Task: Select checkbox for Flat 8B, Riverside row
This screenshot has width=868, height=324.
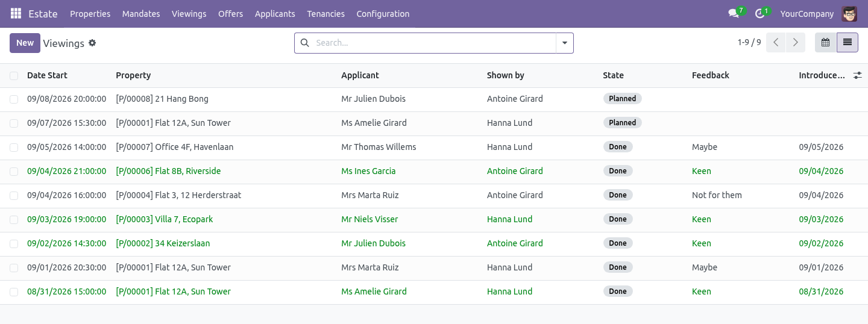Action: (14, 172)
